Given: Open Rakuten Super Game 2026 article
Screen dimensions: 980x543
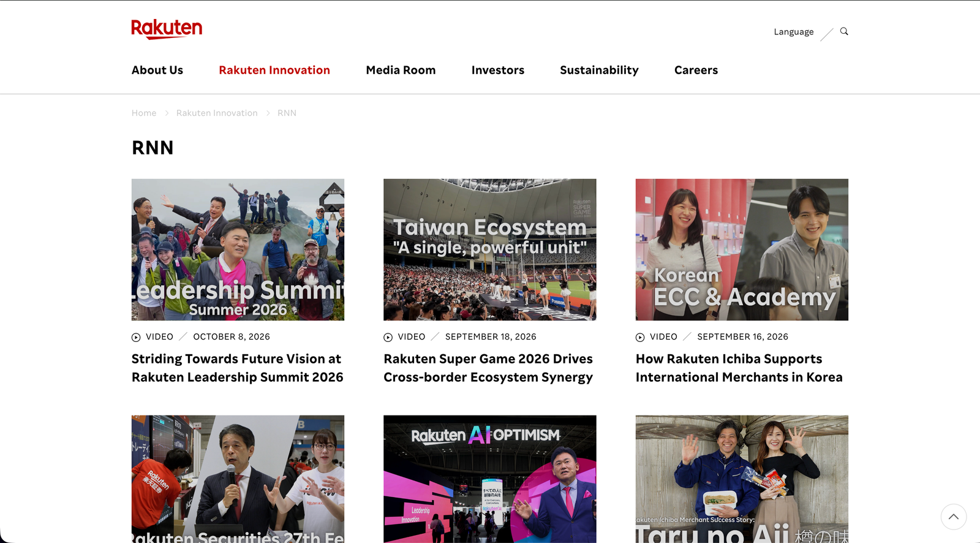Looking at the screenshot, I should tap(488, 368).
